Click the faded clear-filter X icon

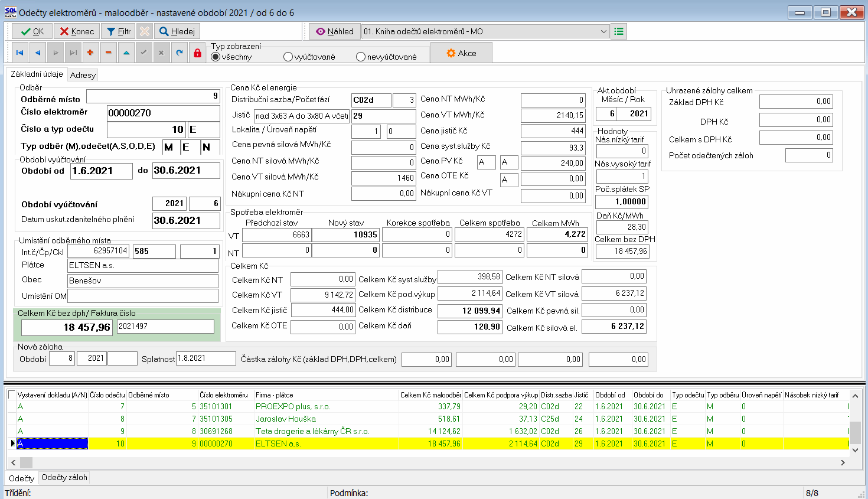145,31
